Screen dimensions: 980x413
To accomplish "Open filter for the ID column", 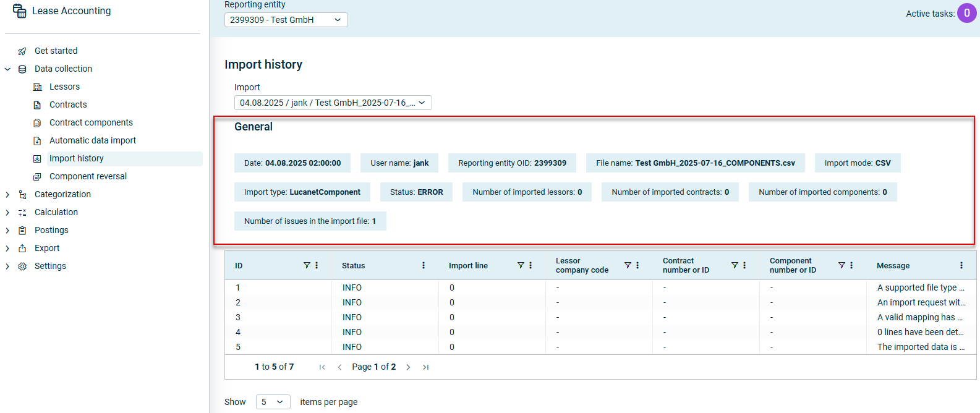I will coord(307,265).
